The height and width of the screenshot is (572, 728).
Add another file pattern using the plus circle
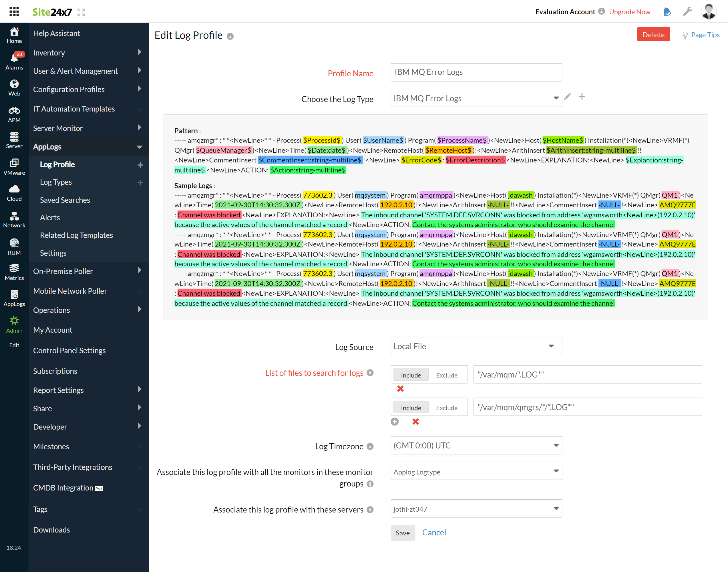pos(395,422)
